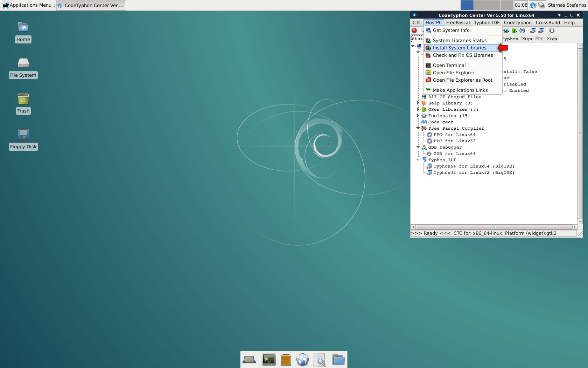Collapse the GDB Debugger tree node

click(x=418, y=147)
